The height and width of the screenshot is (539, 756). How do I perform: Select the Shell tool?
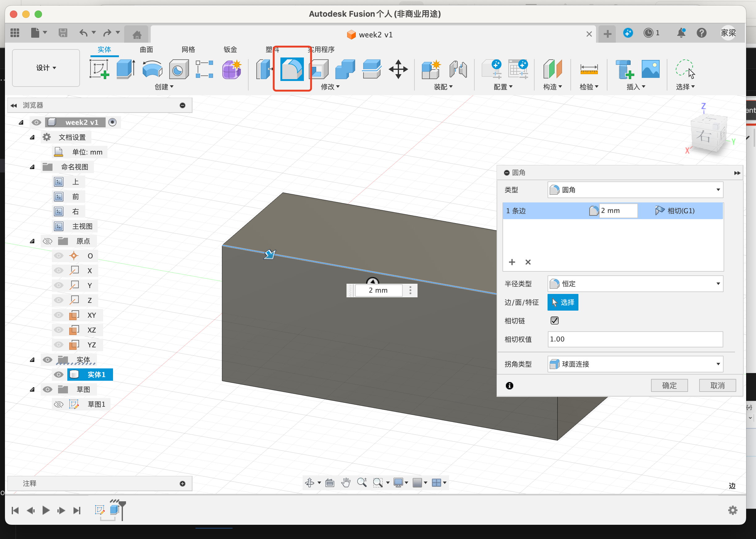tap(319, 69)
